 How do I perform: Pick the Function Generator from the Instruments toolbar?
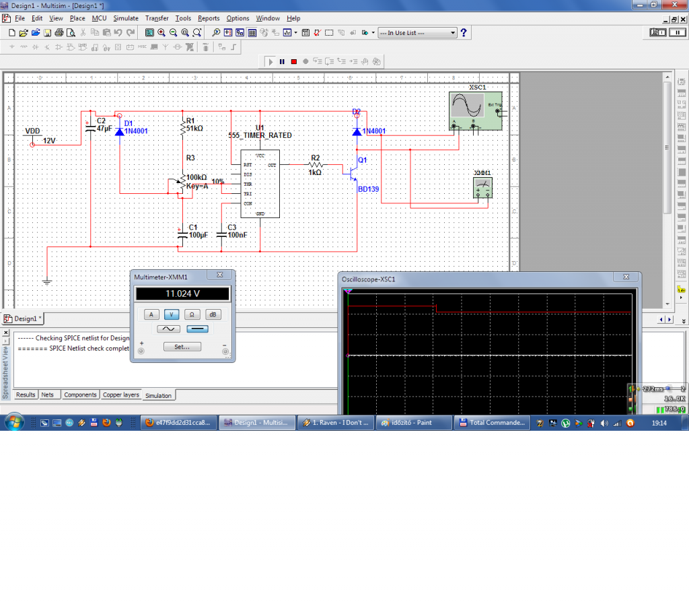pyautogui.click(x=682, y=93)
